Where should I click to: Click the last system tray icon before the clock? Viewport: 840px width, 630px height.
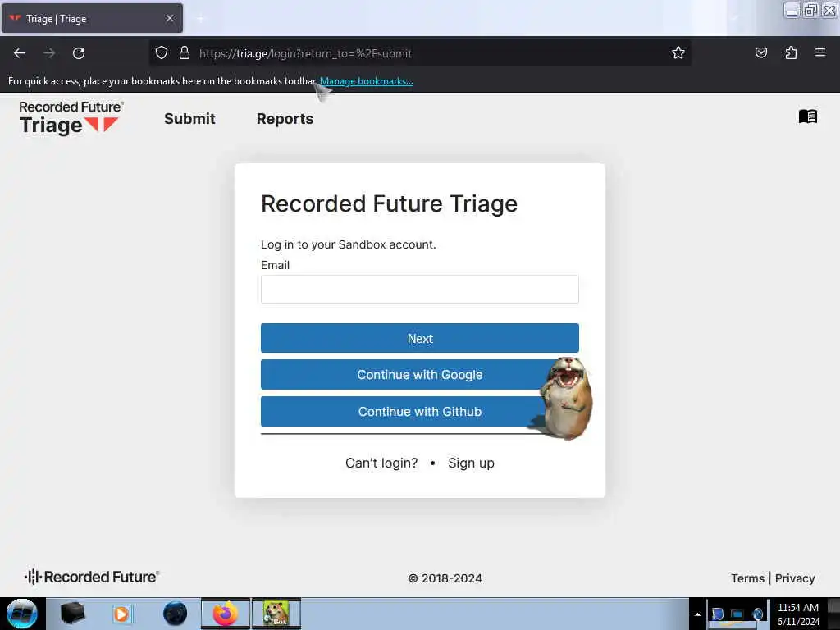(x=757, y=614)
